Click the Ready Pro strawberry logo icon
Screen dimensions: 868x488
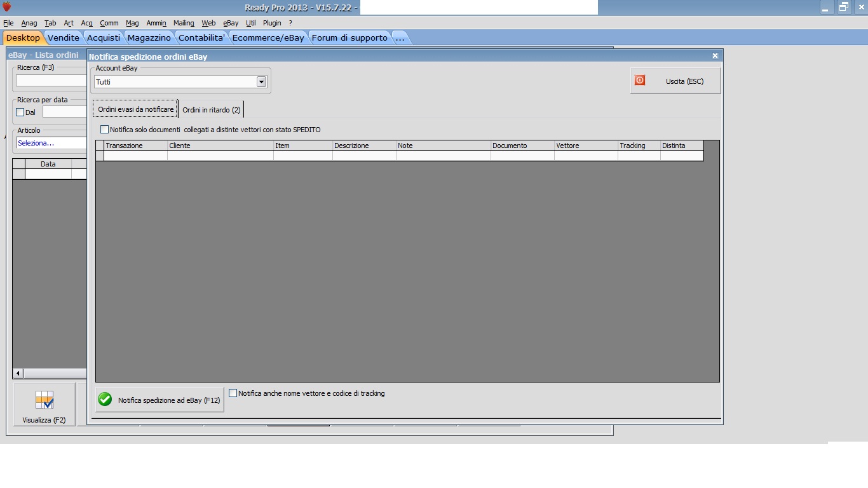click(7, 7)
